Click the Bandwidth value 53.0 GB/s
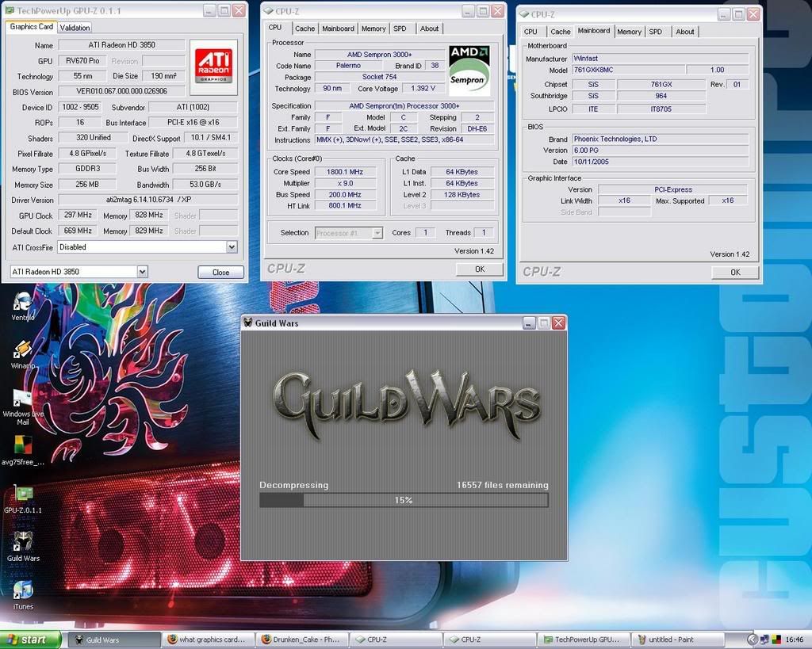This screenshot has width=812, height=649. (x=205, y=185)
